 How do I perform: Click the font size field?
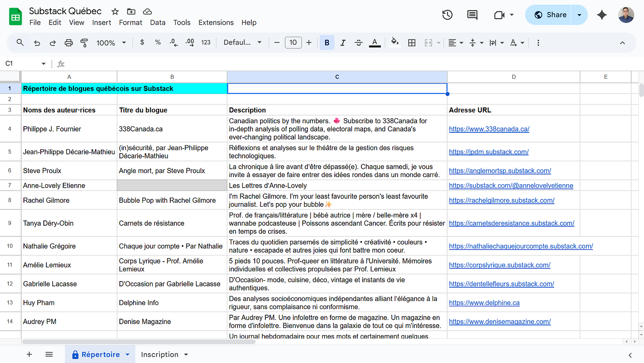coord(293,42)
